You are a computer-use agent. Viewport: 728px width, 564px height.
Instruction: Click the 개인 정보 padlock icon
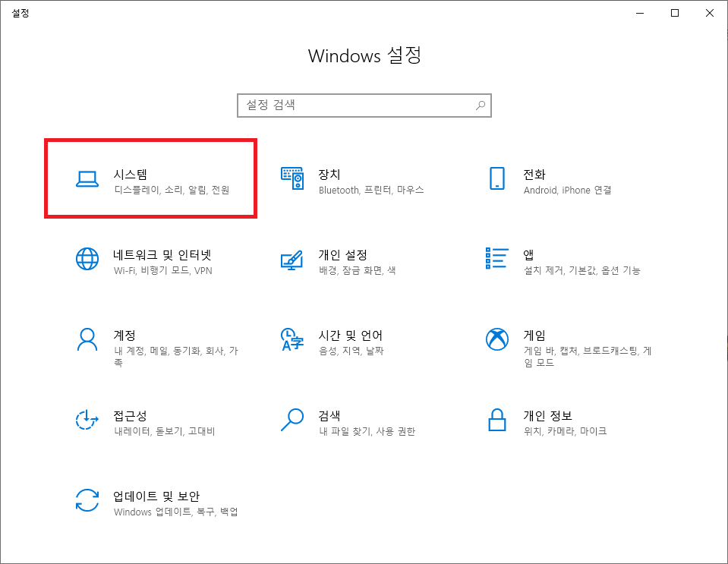tap(496, 420)
